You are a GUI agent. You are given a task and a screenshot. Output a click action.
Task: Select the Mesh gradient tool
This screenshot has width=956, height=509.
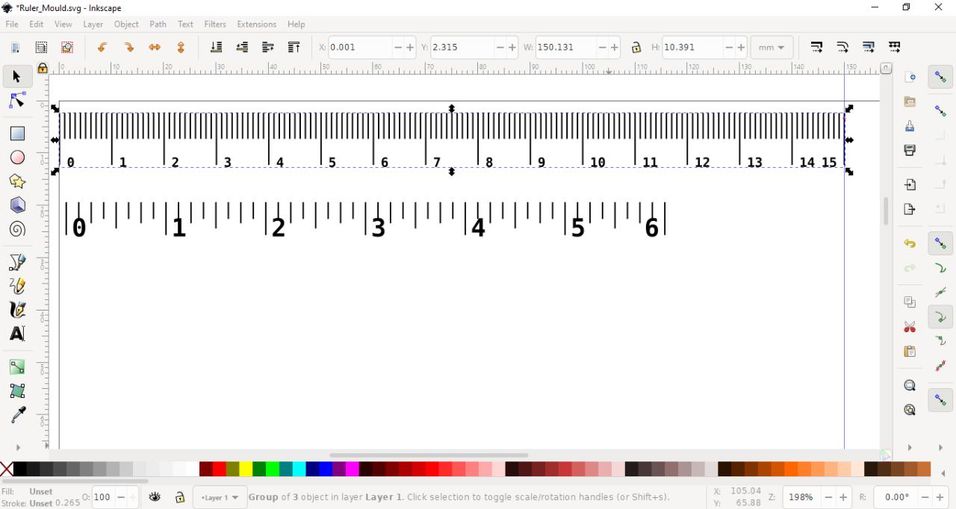pyautogui.click(x=17, y=391)
